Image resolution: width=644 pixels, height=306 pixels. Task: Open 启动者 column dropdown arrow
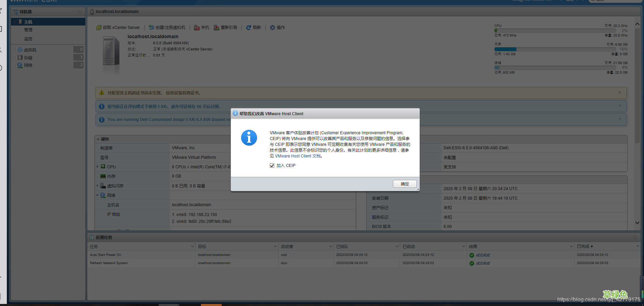331,246
